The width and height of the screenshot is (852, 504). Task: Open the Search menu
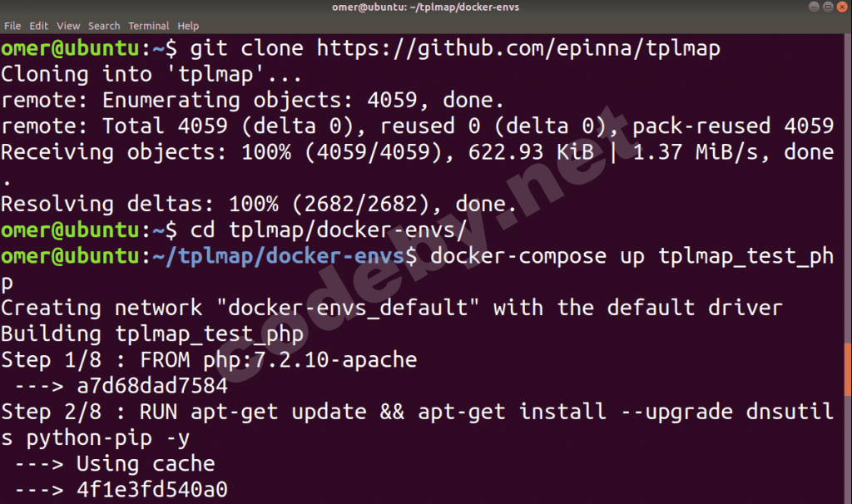(x=104, y=26)
